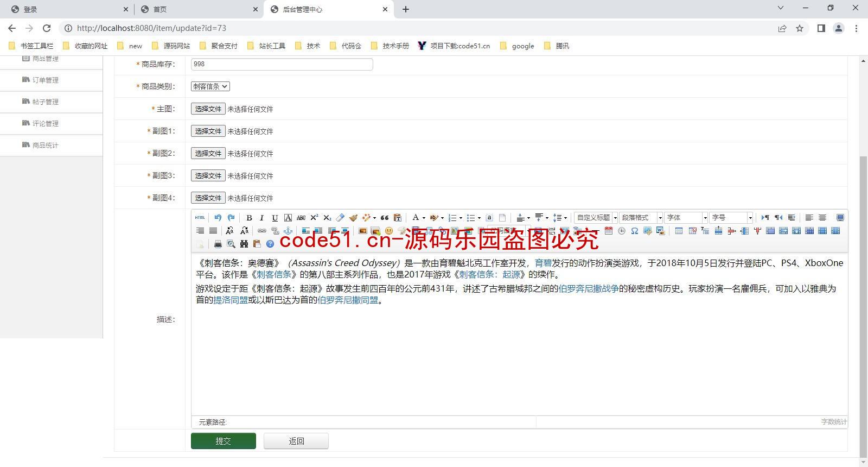Apply subscript formatting
The width and height of the screenshot is (868, 467).
tap(327, 218)
